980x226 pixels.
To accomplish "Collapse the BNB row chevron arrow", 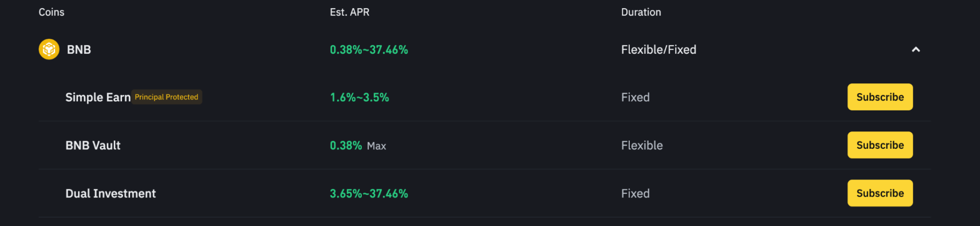I will 916,50.
